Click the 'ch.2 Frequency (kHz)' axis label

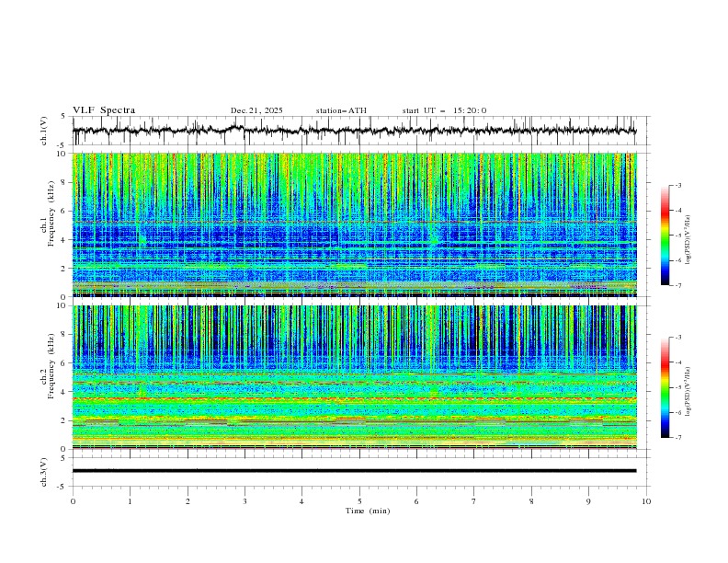pos(49,365)
